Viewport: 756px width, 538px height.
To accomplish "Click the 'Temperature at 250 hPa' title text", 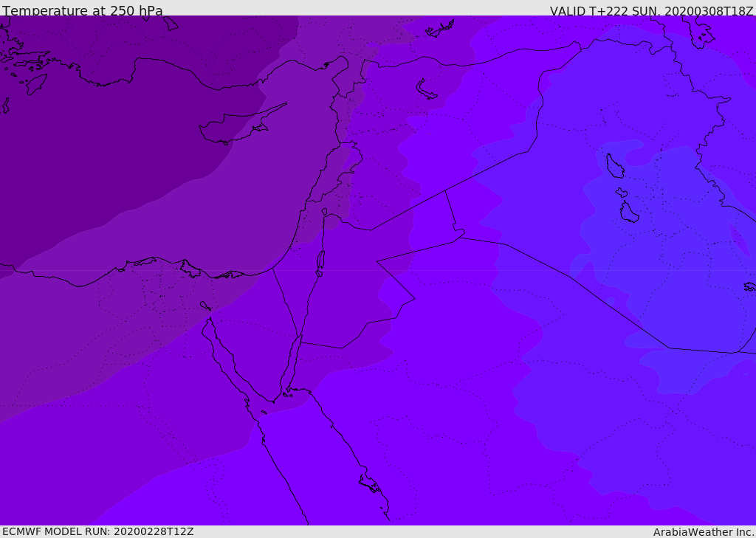I will pyautogui.click(x=83, y=10).
